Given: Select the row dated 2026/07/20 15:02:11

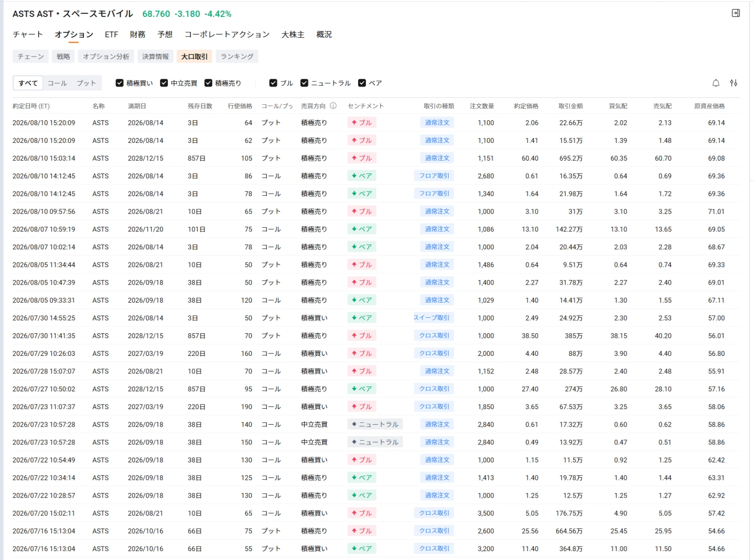Looking at the screenshot, I should tap(376, 513).
